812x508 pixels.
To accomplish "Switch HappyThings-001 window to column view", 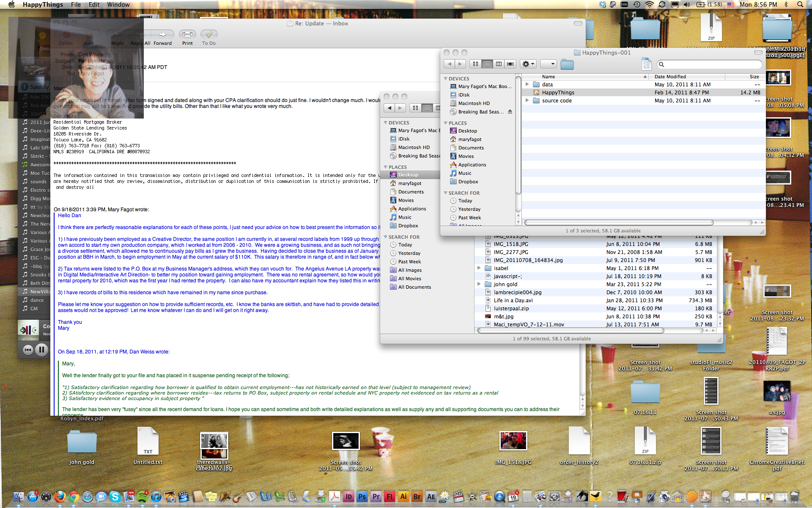I will [499, 64].
